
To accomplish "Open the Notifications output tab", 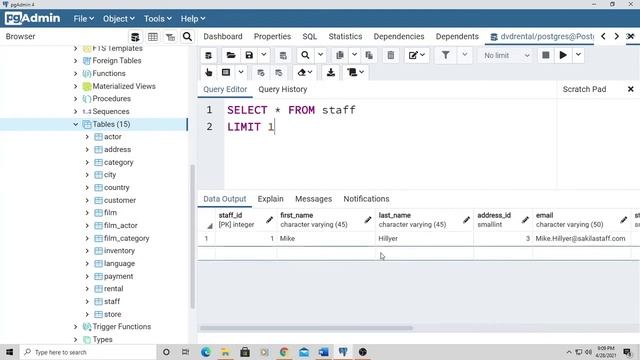I will coord(366,199).
